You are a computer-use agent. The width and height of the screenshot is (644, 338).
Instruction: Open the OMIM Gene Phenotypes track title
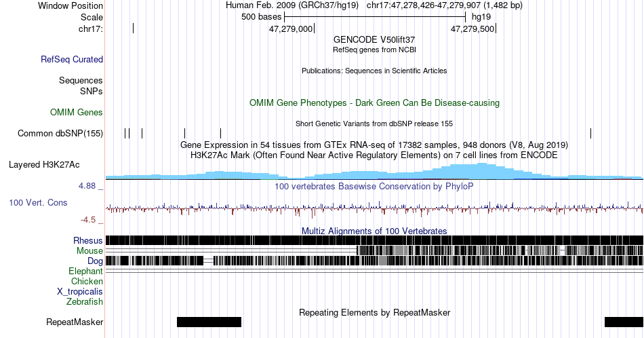pyautogui.click(x=374, y=102)
